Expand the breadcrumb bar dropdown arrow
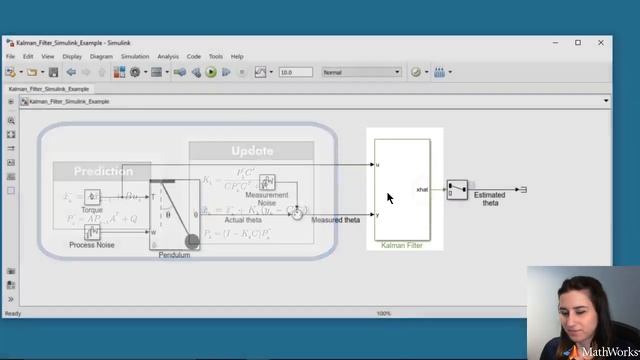Image resolution: width=640 pixels, height=360 pixels. pyautogui.click(x=606, y=101)
